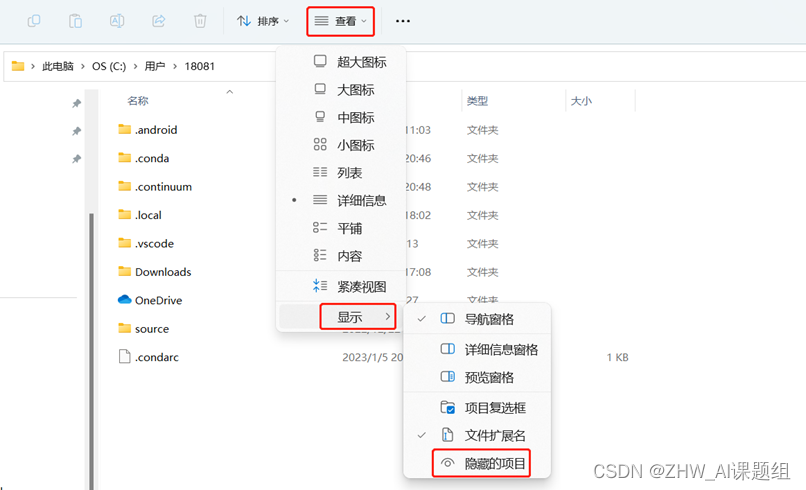Expand chevron after 此电脑 in breadcrumb
This screenshot has width=806, height=490.
83,66
